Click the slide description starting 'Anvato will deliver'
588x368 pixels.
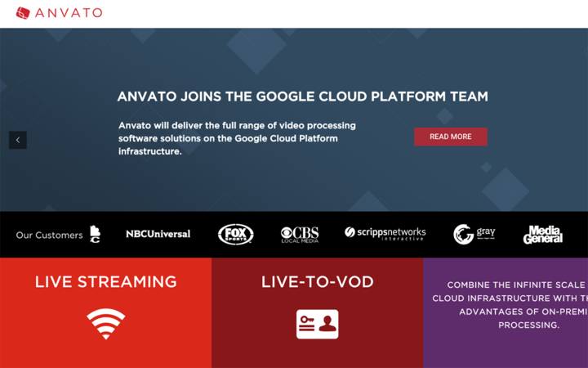pyautogui.click(x=237, y=138)
